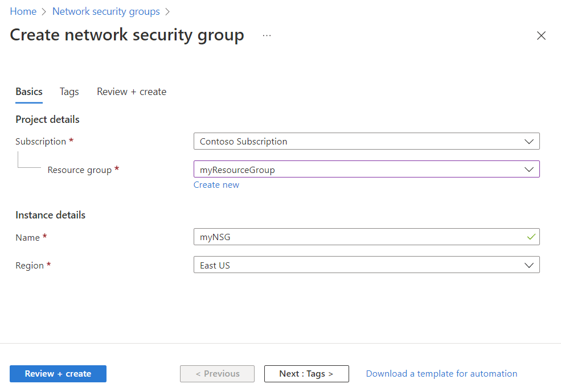Click the green checkmark on Name field
This screenshot has height=392, width=561.
tap(530, 237)
